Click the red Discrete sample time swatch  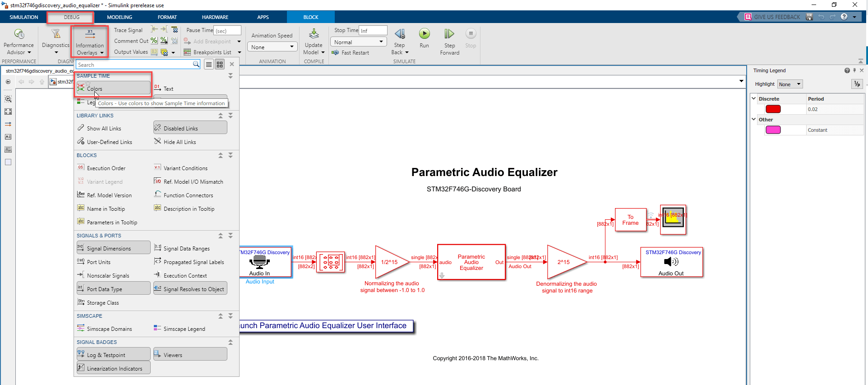(773, 109)
